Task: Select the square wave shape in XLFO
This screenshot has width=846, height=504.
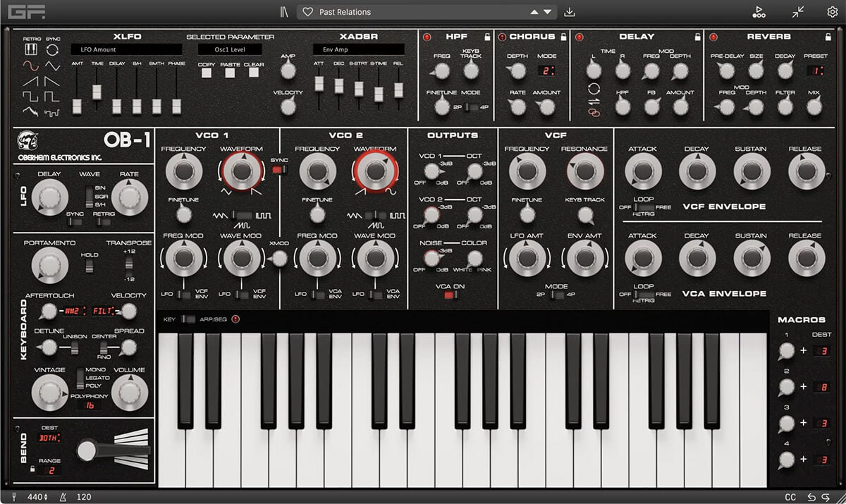Action: click(x=31, y=96)
